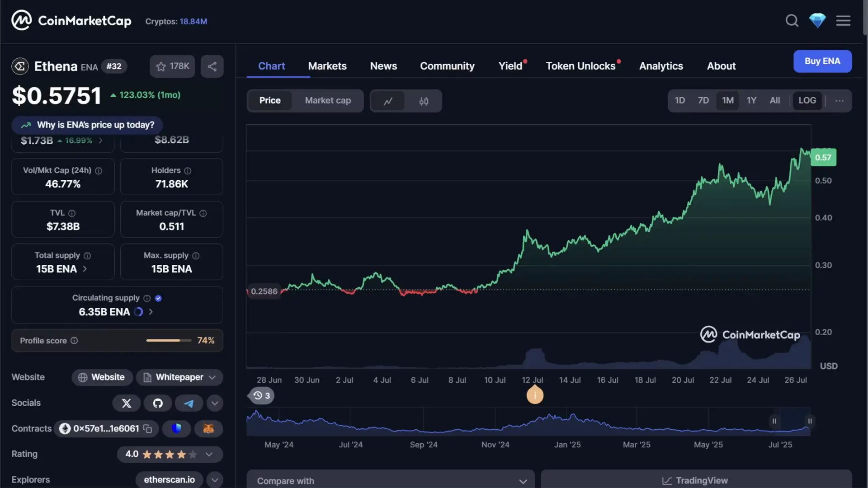Viewport: 868px width, 488px height.
Task: Expand the Explorers list chevron
Action: pyautogui.click(x=215, y=479)
